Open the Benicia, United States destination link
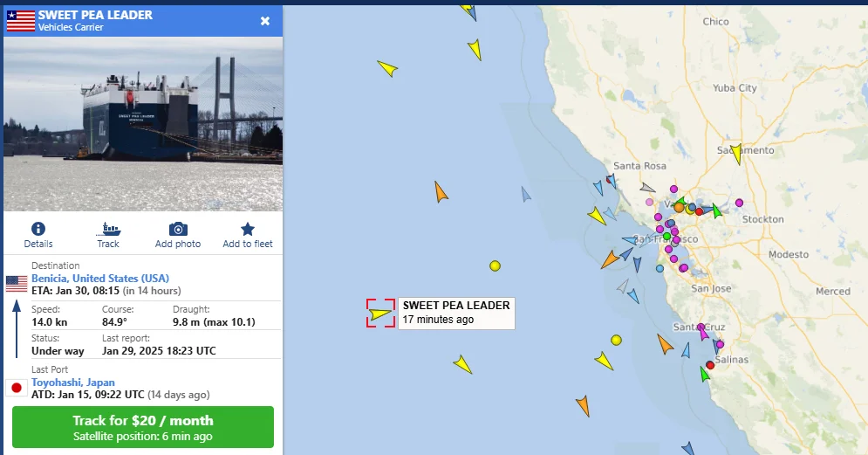The height and width of the screenshot is (455, 868). [x=100, y=279]
